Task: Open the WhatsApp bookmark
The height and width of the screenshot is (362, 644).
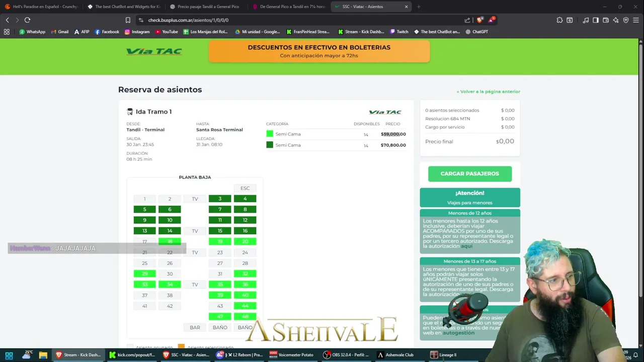Action: click(x=32, y=32)
